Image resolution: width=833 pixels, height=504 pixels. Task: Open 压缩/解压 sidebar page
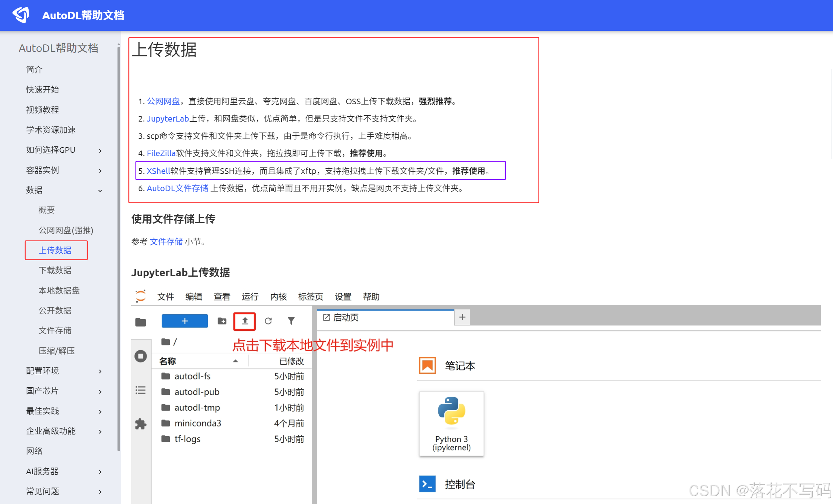coord(56,351)
